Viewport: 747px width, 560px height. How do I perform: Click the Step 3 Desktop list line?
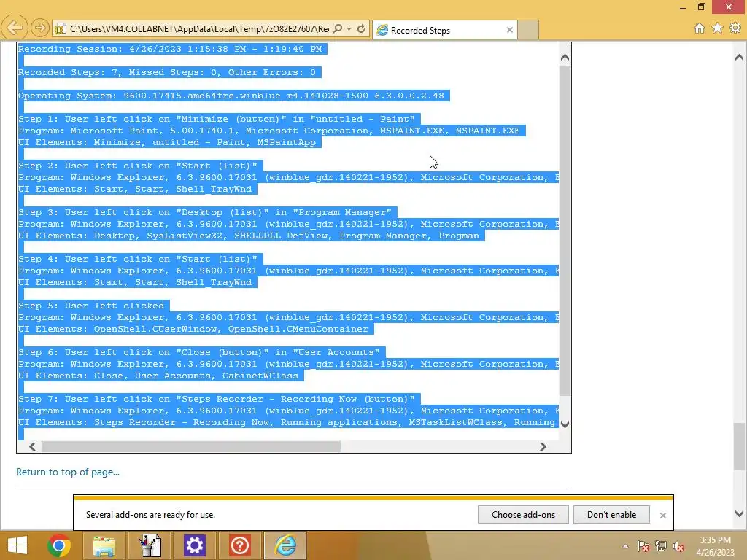205,212
